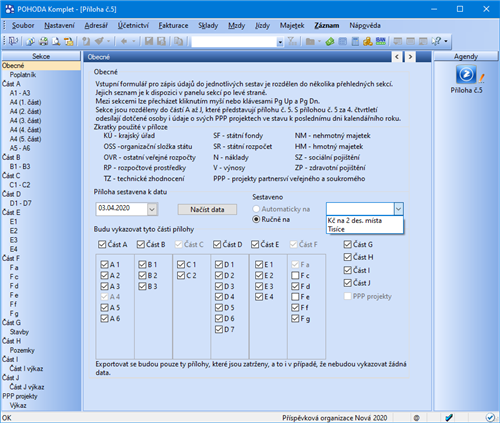Enable the F e checkbox
Image resolution: width=500 pixels, height=423 pixels.
point(295,297)
